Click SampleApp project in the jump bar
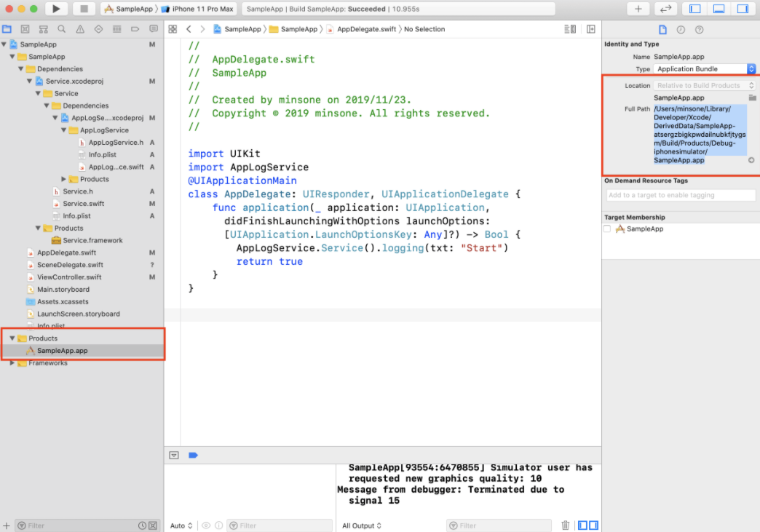The height and width of the screenshot is (532, 760). click(237, 29)
